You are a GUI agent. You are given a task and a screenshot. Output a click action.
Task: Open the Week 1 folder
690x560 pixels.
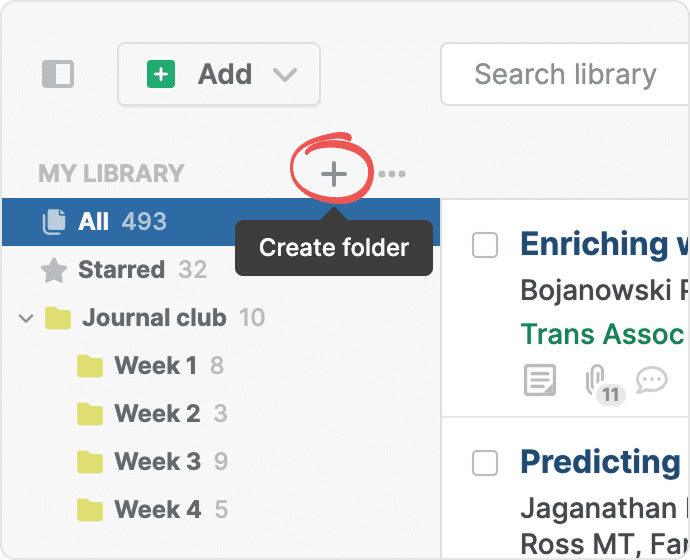[155, 366]
